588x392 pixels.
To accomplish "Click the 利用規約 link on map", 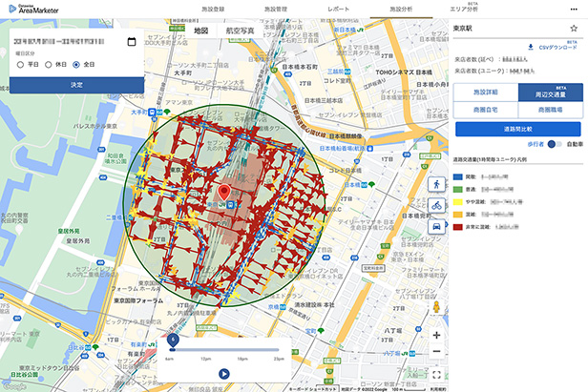I will (x=438, y=389).
